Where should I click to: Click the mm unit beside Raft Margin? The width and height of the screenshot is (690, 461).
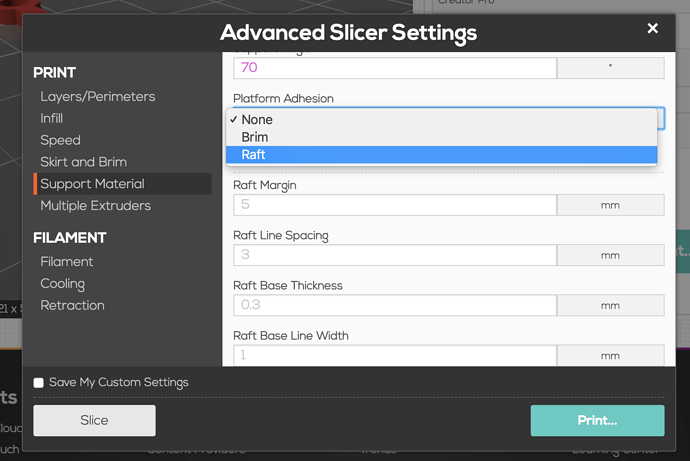coord(610,205)
